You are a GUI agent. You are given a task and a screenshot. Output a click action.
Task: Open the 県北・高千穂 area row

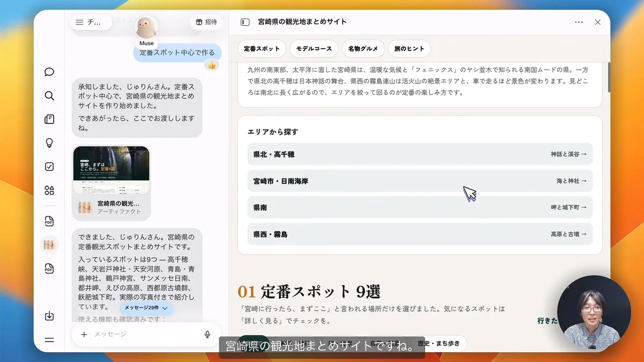[x=420, y=154]
